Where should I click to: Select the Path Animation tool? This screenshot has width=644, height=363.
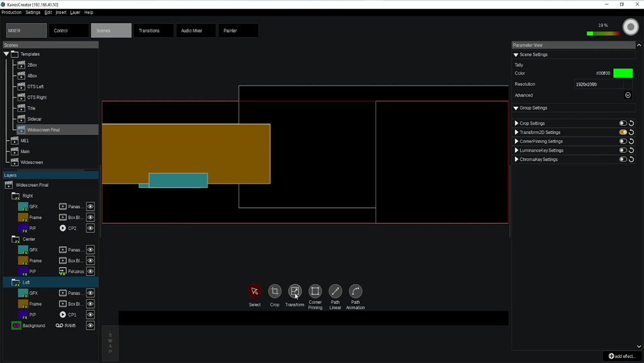point(355,291)
